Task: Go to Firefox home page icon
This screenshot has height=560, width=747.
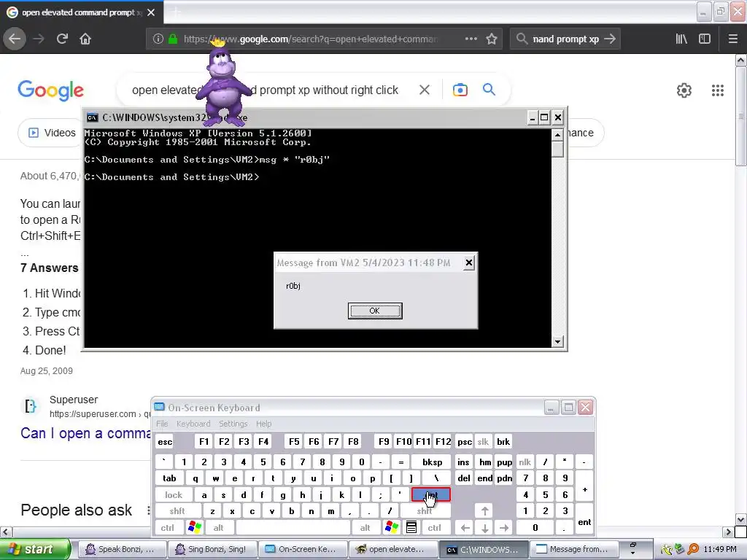Action: click(x=85, y=39)
